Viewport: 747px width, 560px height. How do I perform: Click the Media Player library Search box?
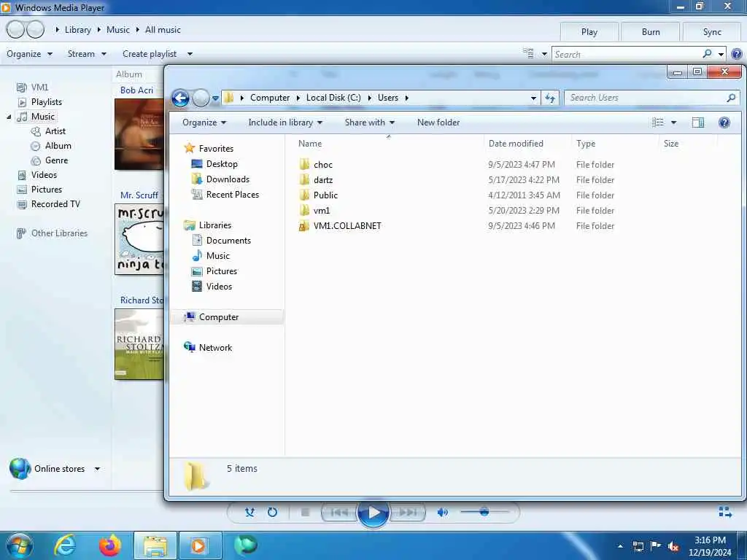point(627,54)
